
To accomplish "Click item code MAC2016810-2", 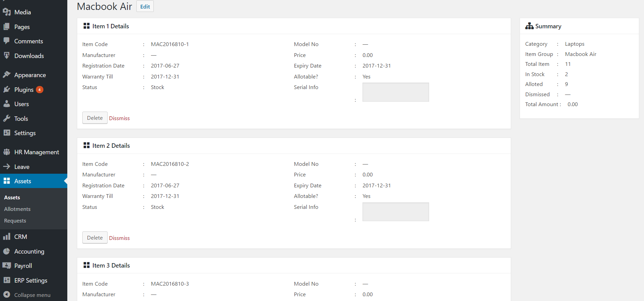I will [x=170, y=164].
